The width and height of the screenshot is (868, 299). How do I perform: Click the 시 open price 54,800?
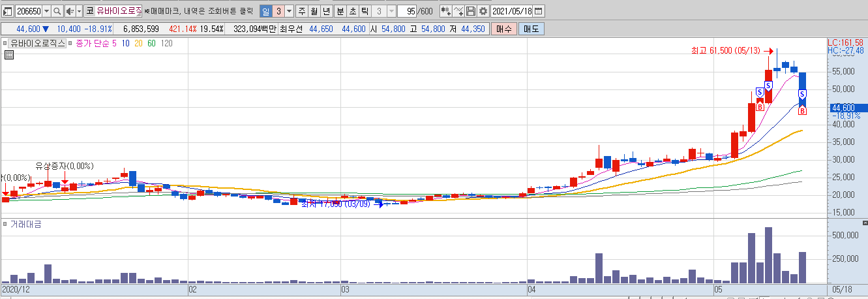(x=392, y=29)
